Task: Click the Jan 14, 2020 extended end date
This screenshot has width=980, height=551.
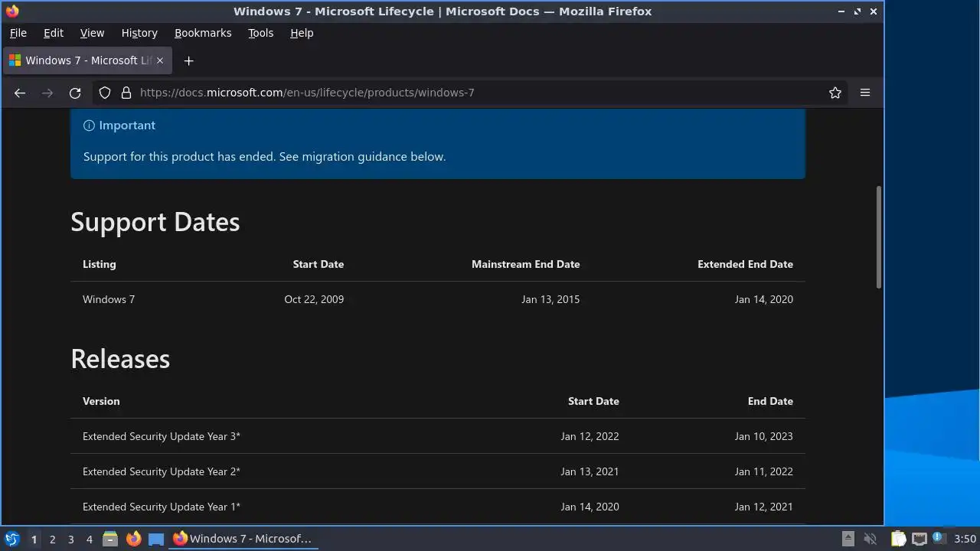Action: (763, 299)
